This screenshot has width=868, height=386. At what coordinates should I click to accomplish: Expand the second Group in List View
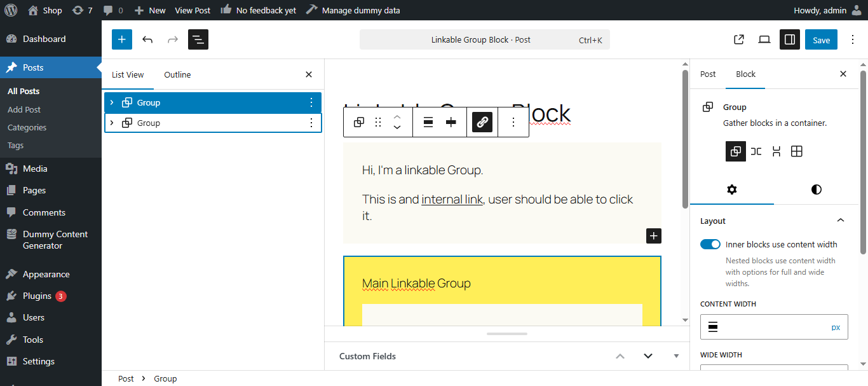112,123
